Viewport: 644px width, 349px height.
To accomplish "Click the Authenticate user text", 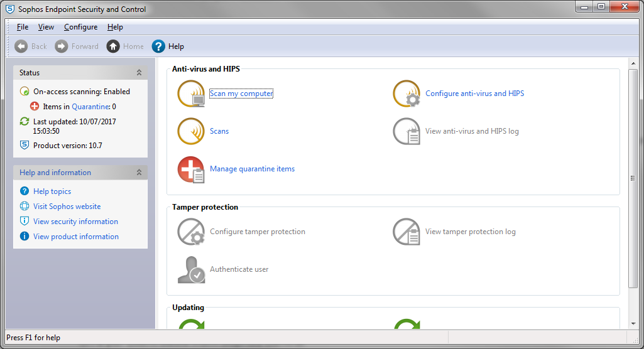I will coord(239,269).
